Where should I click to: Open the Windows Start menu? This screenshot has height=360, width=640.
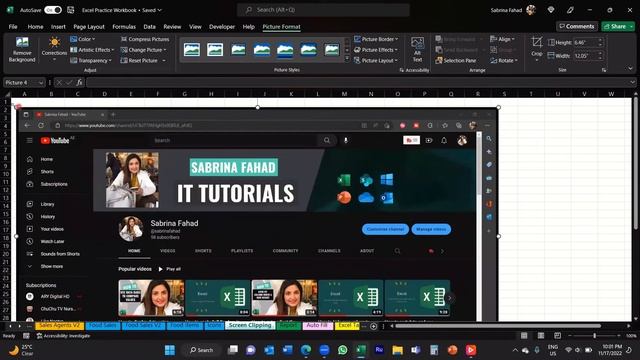tap(169, 350)
